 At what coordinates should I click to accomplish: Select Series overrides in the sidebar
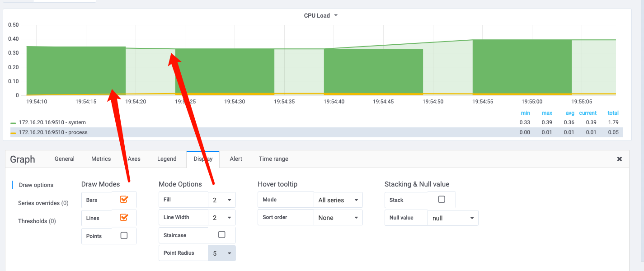tap(43, 203)
